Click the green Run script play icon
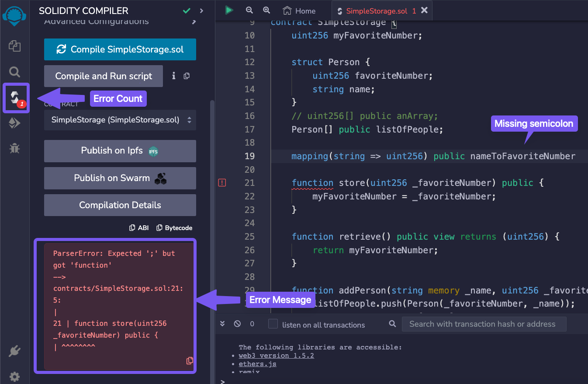 [229, 10]
